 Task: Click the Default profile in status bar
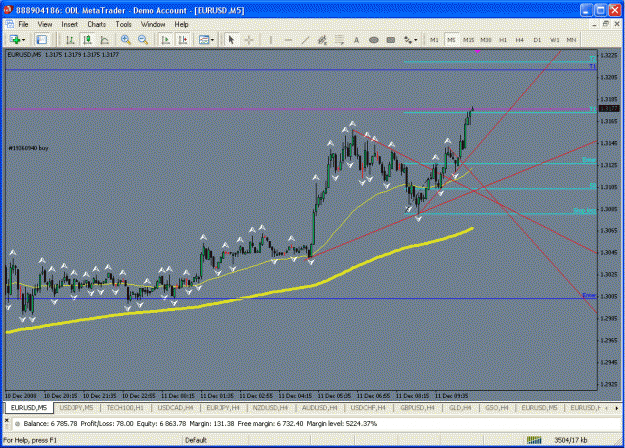196,440
